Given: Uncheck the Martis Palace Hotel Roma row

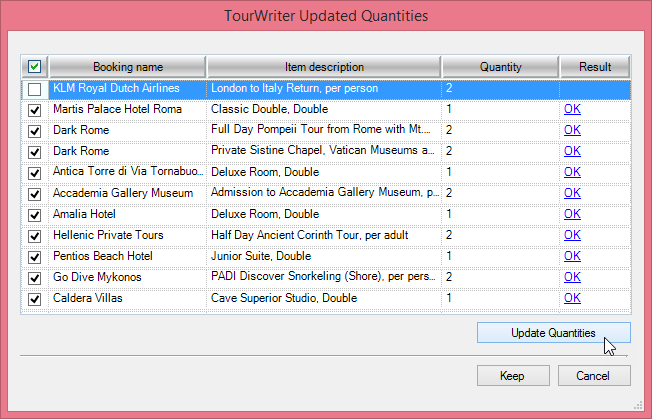Looking at the screenshot, I should [34, 110].
